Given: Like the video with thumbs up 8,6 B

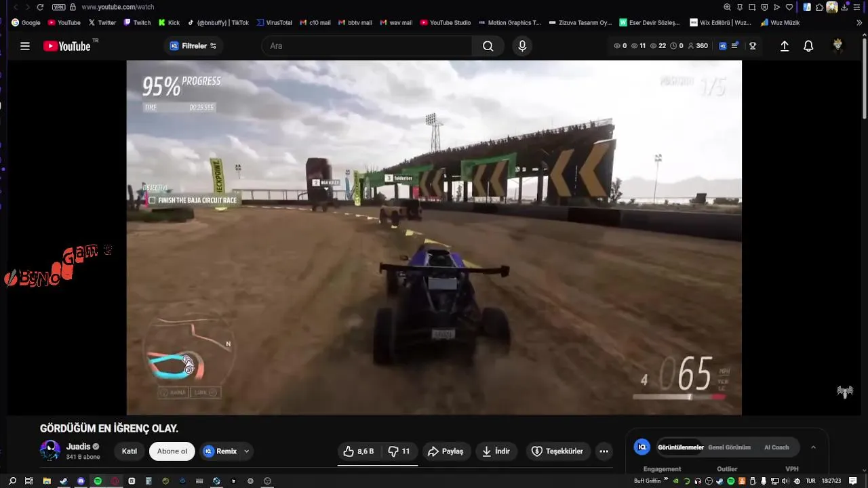Looking at the screenshot, I should click(359, 451).
